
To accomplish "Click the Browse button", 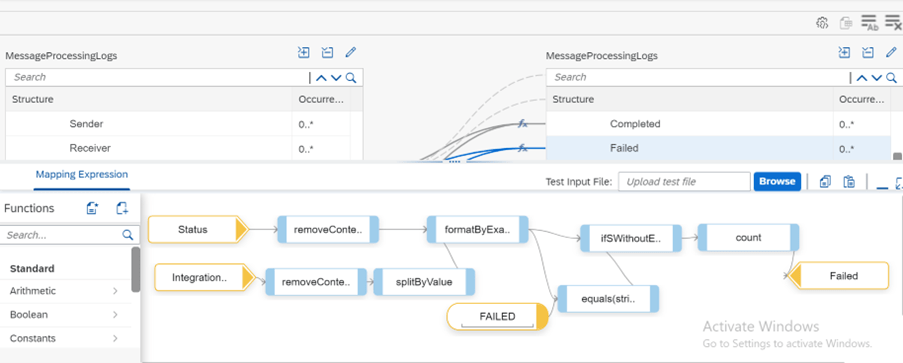I will (x=777, y=182).
